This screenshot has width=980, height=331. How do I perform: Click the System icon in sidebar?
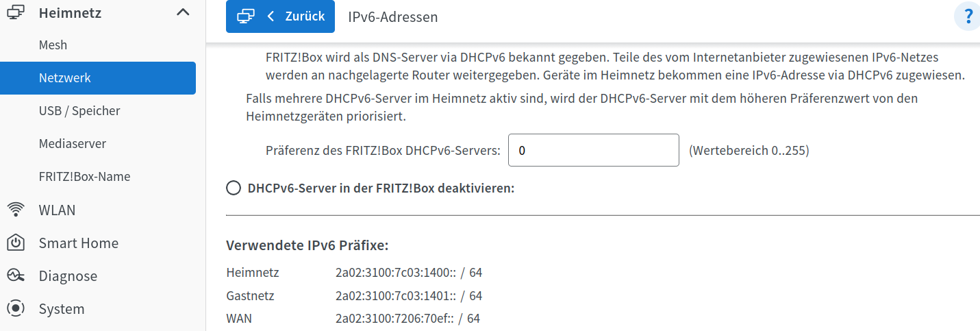tap(15, 308)
